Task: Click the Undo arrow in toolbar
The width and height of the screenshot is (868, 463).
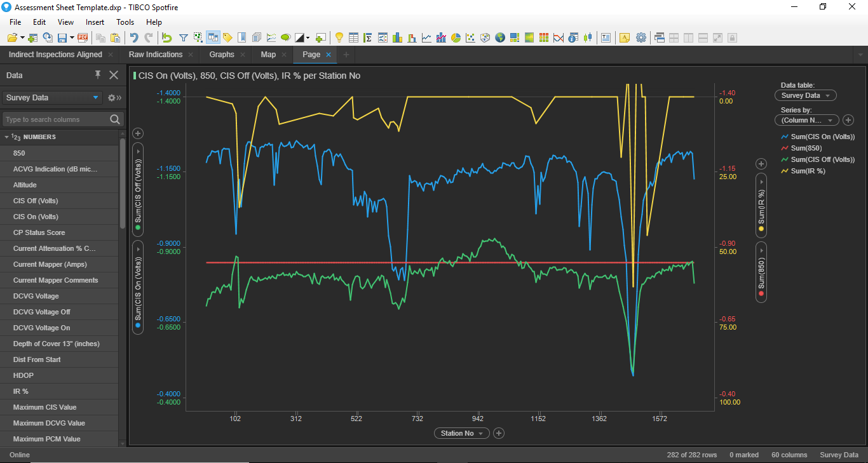Action: click(x=133, y=37)
